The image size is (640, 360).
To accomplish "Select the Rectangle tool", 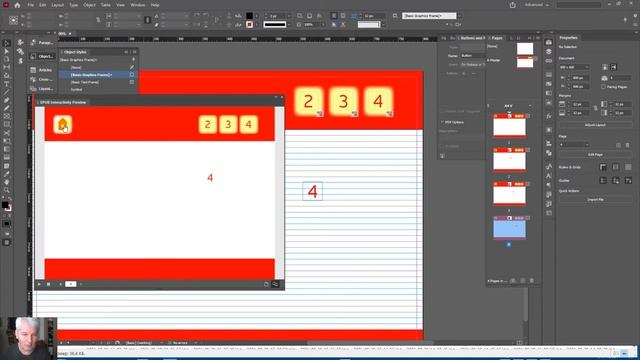I will (6, 124).
